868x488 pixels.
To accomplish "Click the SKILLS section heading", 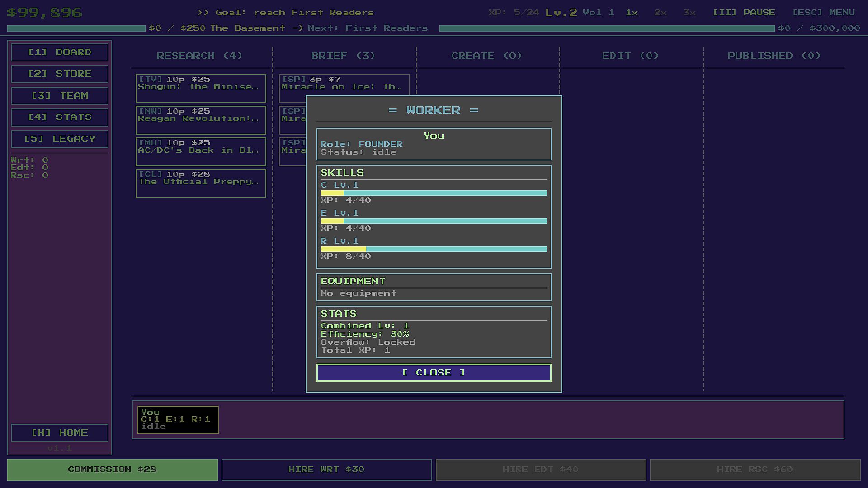I will point(342,173).
